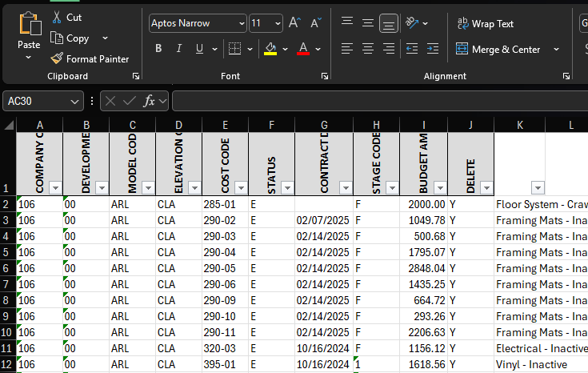Open the COST CODE column filter dropdown
Image resolution: width=588 pixels, height=373 pixels.
[x=241, y=187]
